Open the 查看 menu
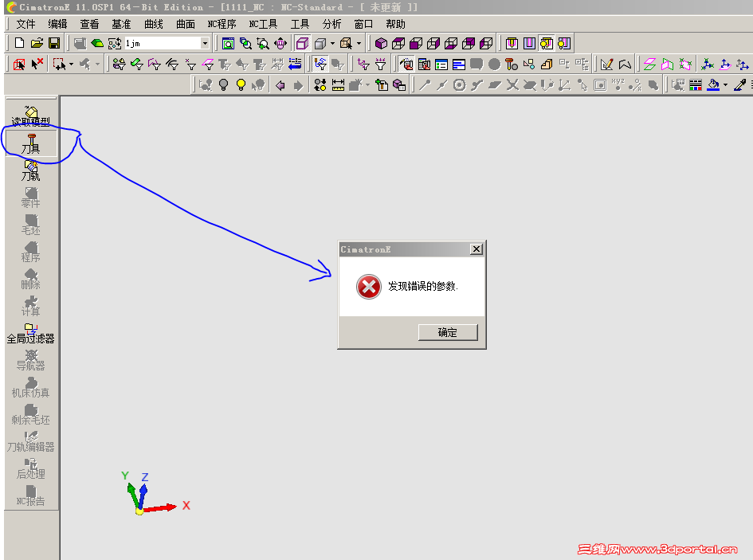 (x=89, y=24)
